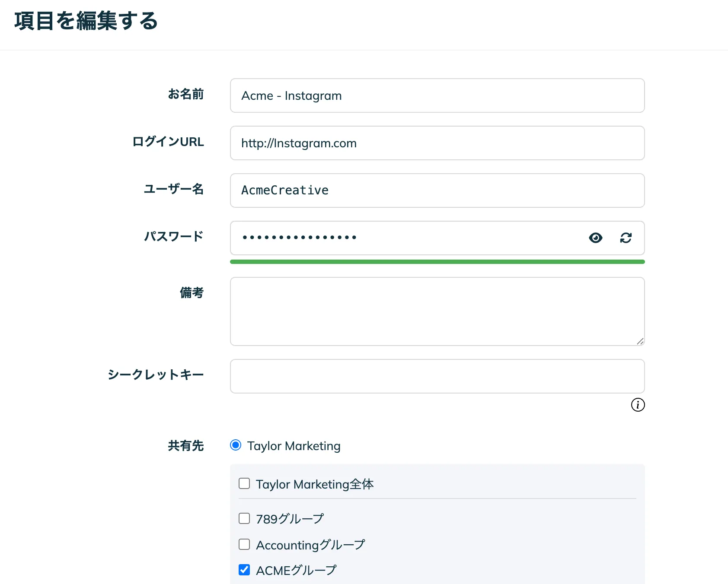The width and height of the screenshot is (728, 584).
Task: Click the お名前 label text
Action: click(x=186, y=94)
